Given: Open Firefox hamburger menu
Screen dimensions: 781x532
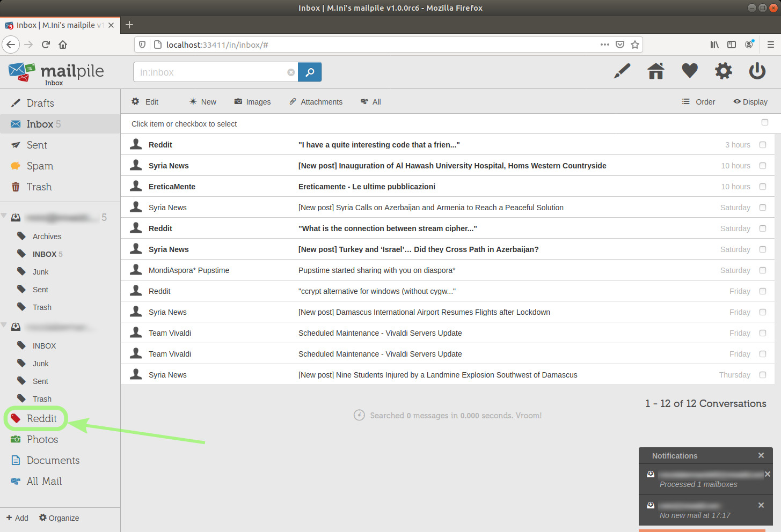Looking at the screenshot, I should pos(771,45).
